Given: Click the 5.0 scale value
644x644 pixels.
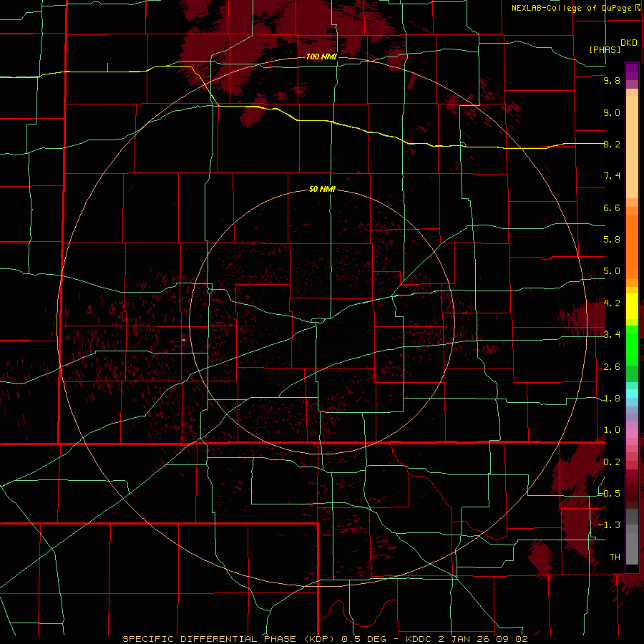Looking at the screenshot, I should pyautogui.click(x=612, y=271).
